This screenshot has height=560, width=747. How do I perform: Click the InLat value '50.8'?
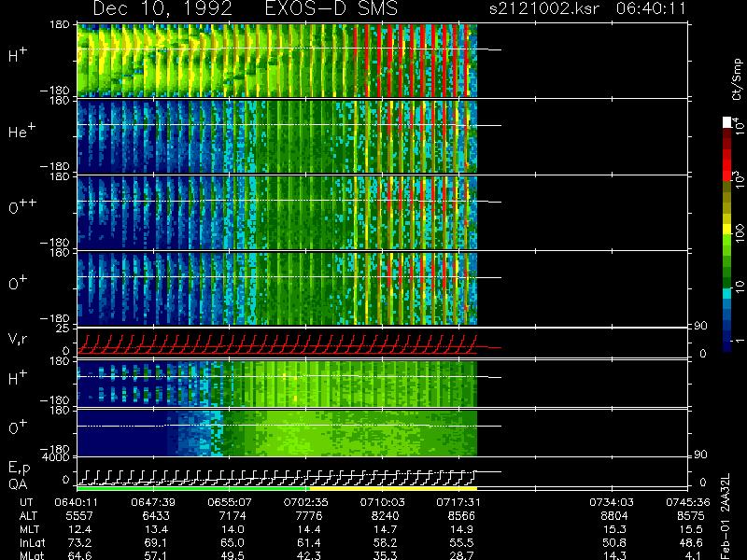[x=614, y=542]
